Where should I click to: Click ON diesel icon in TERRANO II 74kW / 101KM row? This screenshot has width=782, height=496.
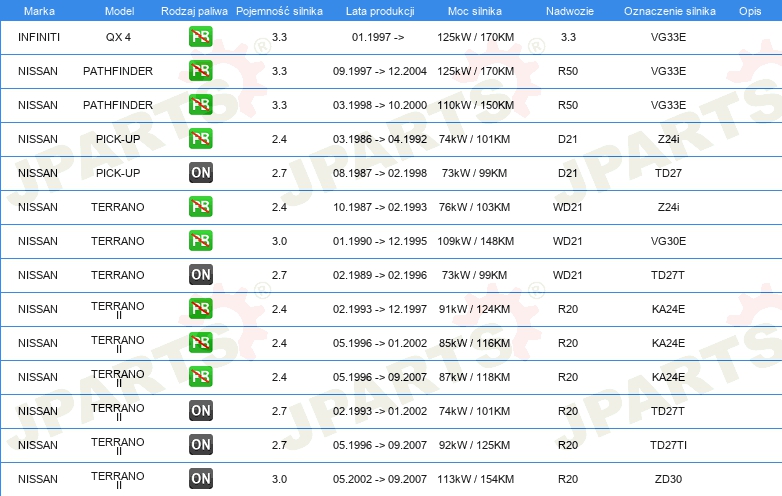tap(200, 411)
